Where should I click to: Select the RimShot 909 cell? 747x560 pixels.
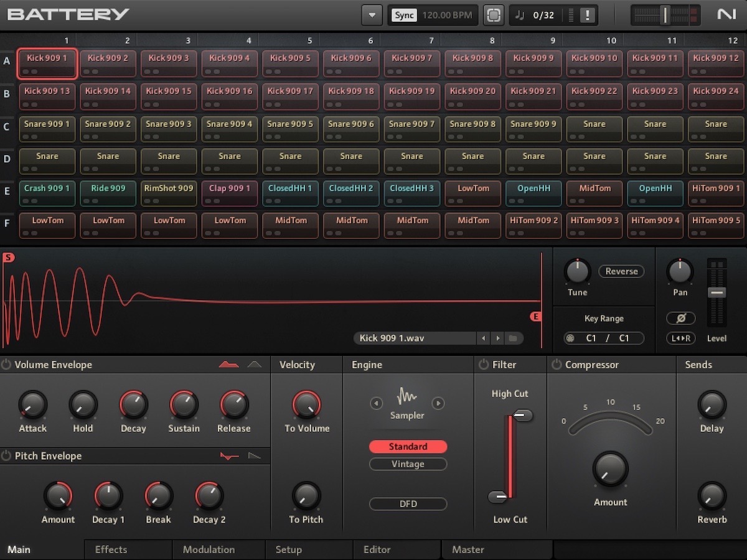coord(169,193)
